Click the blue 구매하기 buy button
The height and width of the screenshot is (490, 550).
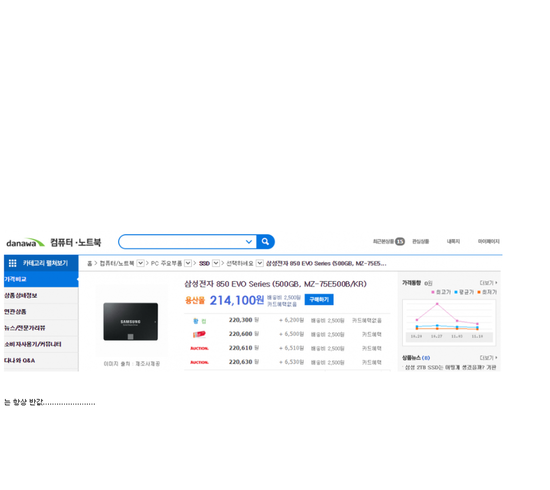click(319, 300)
